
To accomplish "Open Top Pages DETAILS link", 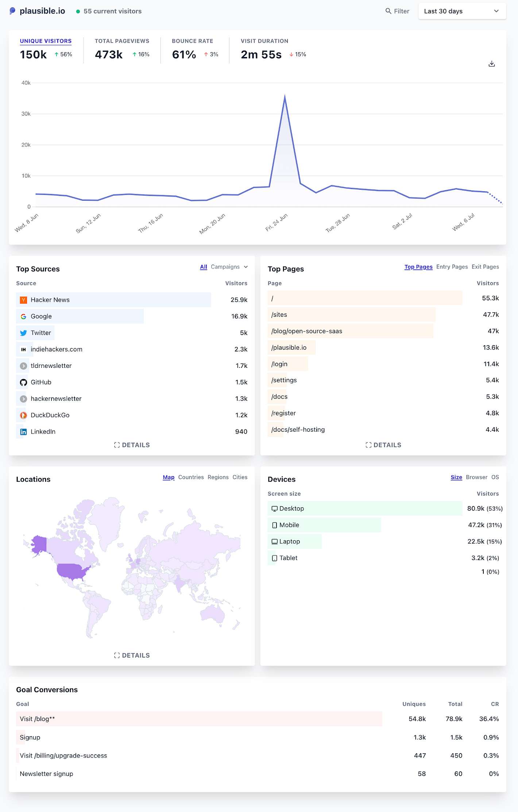I will click(x=383, y=445).
